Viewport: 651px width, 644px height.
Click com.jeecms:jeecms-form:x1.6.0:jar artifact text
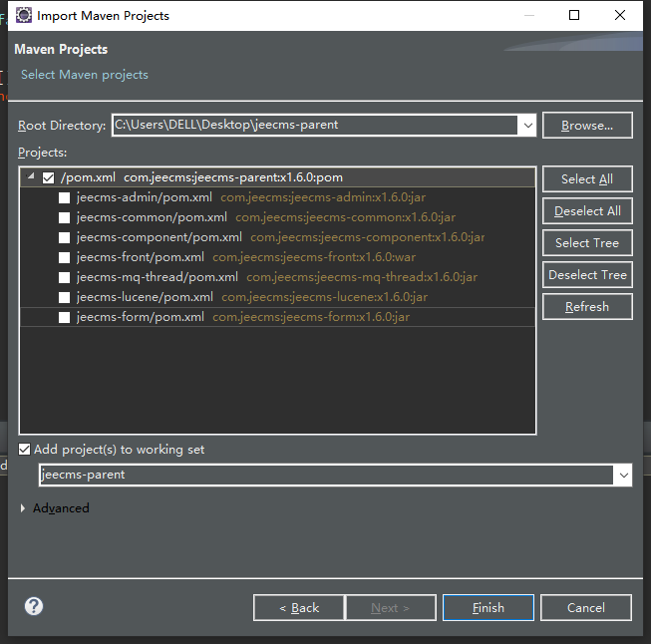(x=311, y=317)
